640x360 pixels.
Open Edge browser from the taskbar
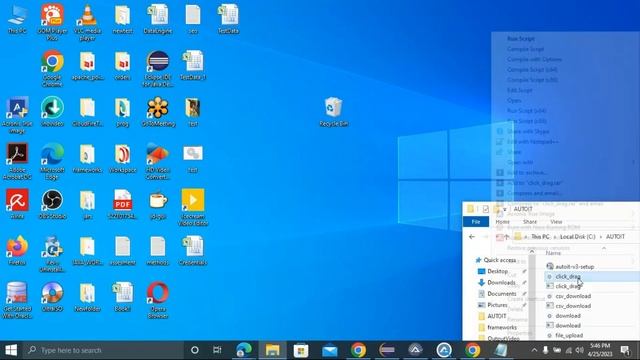click(x=244, y=350)
